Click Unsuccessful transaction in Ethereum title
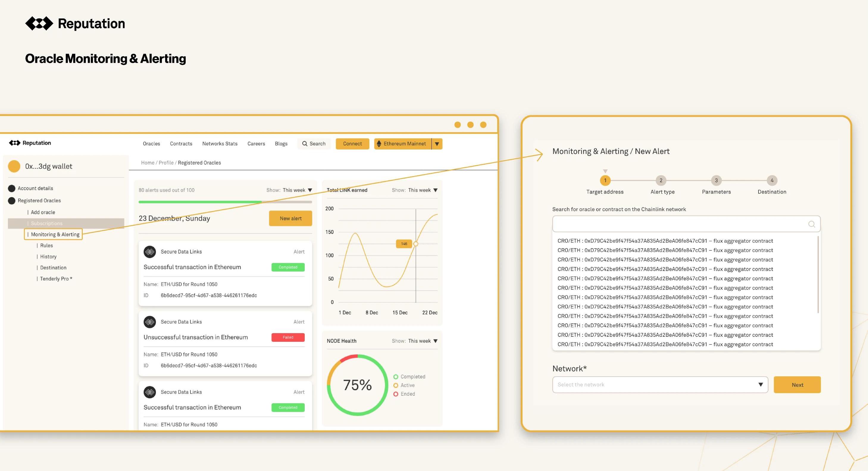Screen dimensions: 868x471 point(196,338)
